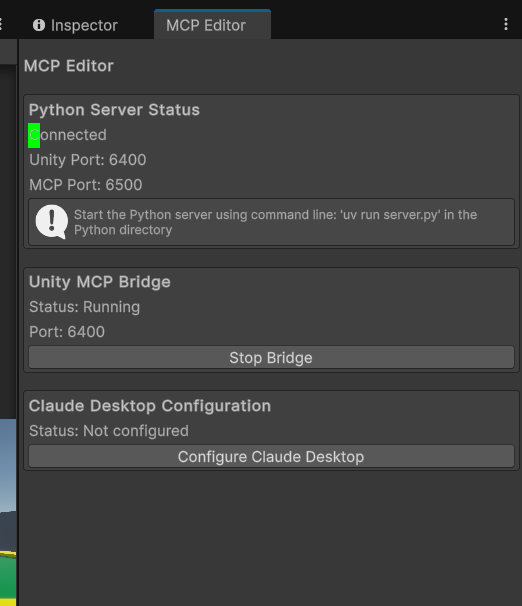Image resolution: width=522 pixels, height=606 pixels.
Task: Open the panel kebab options menu
Action: point(506,24)
